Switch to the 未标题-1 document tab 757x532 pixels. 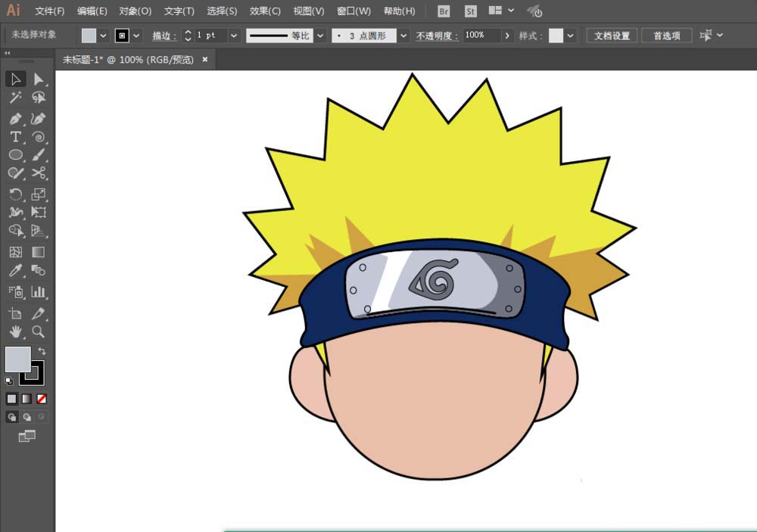pos(129,60)
